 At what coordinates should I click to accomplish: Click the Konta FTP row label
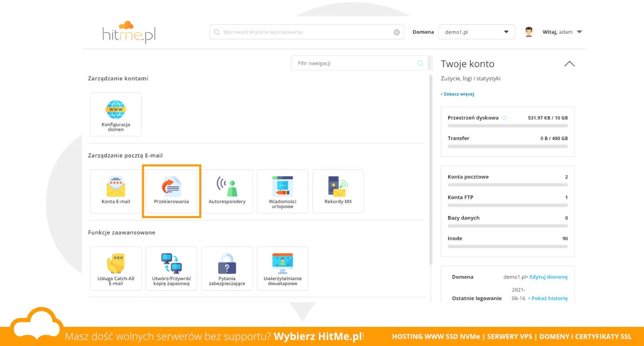coord(460,197)
